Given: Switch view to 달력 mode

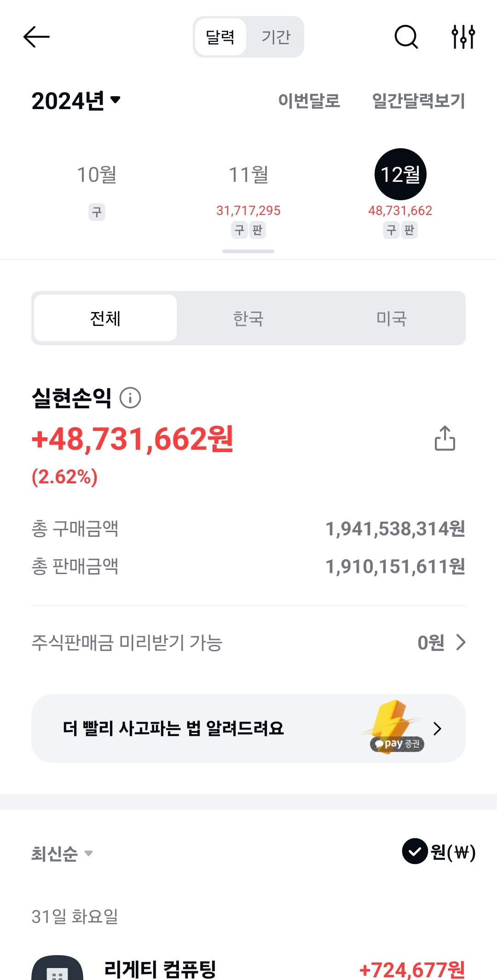Looking at the screenshot, I should coord(220,37).
